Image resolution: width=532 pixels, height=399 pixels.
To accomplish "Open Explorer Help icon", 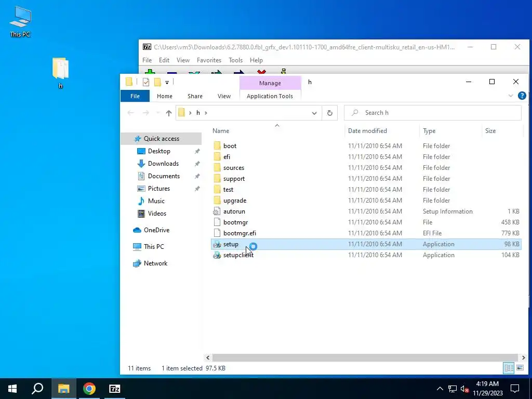I will [x=522, y=96].
